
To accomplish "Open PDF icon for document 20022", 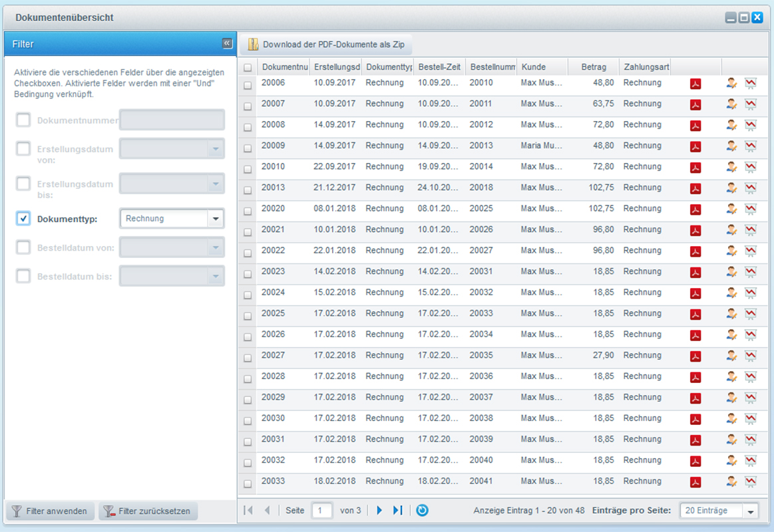I will [695, 251].
